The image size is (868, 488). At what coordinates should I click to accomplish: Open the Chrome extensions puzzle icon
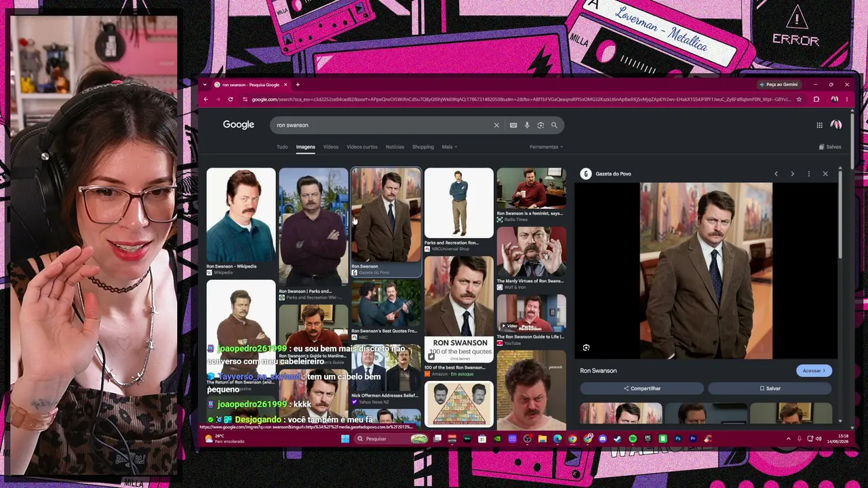[x=816, y=99]
